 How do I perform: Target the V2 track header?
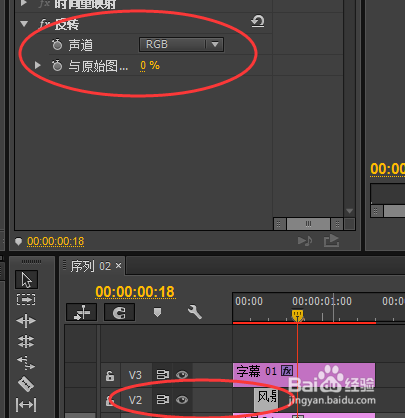click(x=135, y=400)
